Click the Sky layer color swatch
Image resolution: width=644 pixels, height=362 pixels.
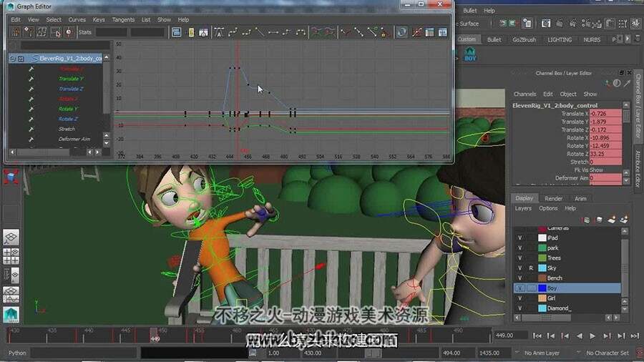tap(542, 268)
